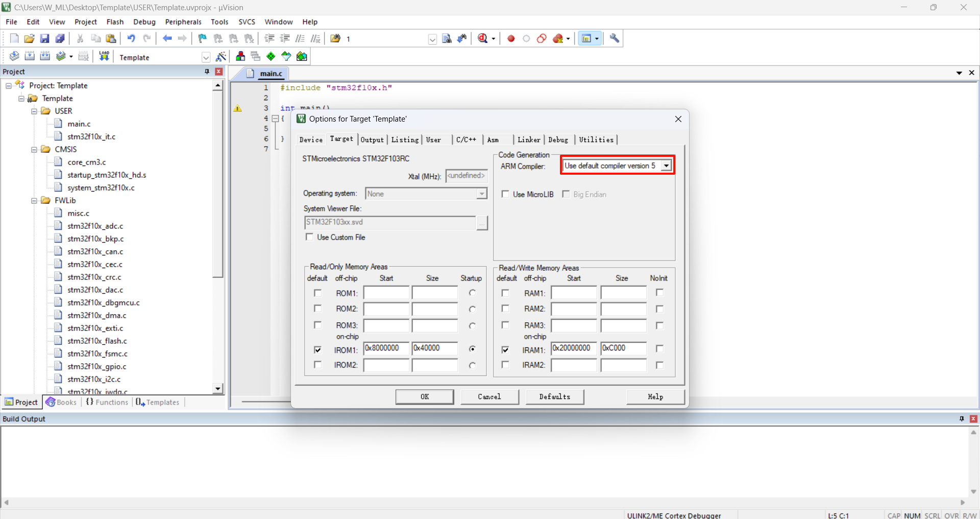Screen dimensions: 980x519
Task: Check the Use Custom File checkbox
Action: pos(309,237)
